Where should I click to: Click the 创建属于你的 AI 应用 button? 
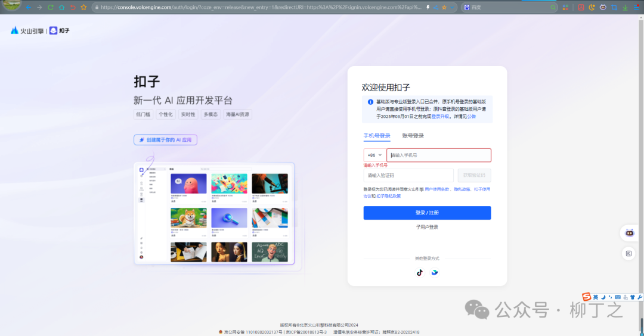point(166,140)
